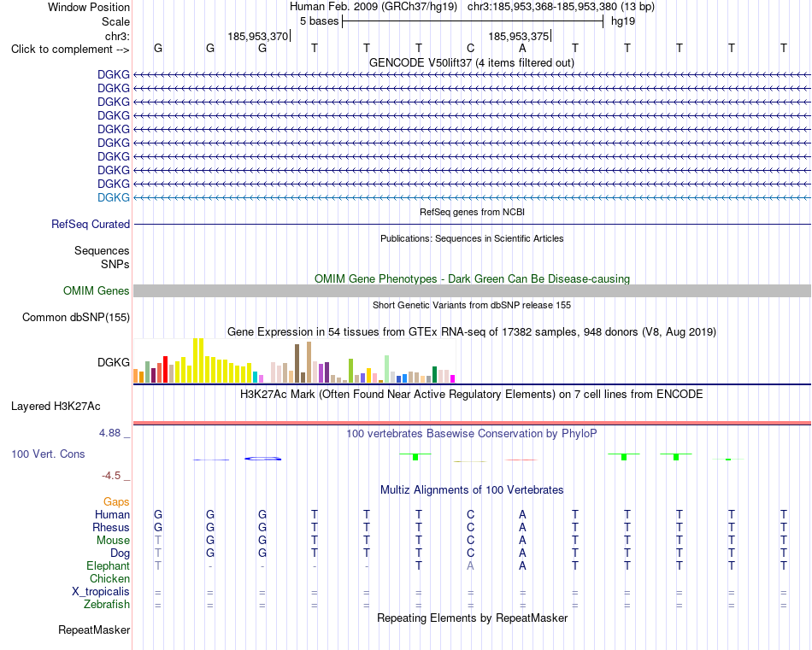This screenshot has height=650, width=812.
Task: Click the Sequences track label
Action: pyautogui.click(x=102, y=250)
